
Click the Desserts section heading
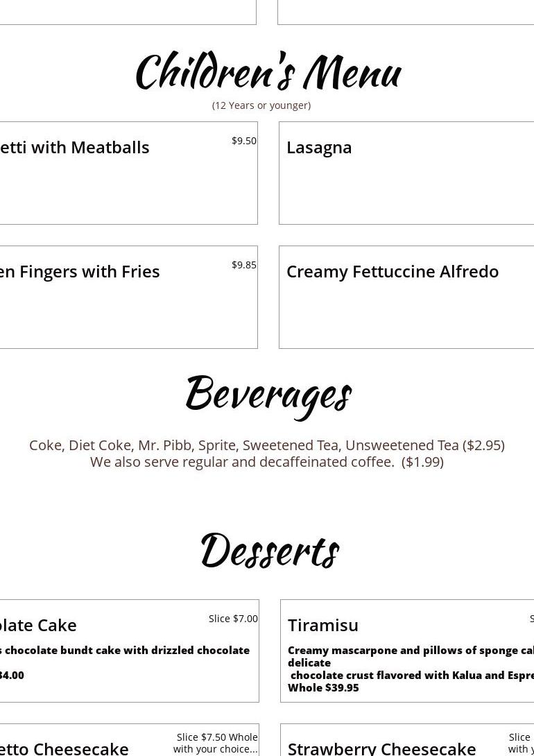[x=269, y=551]
